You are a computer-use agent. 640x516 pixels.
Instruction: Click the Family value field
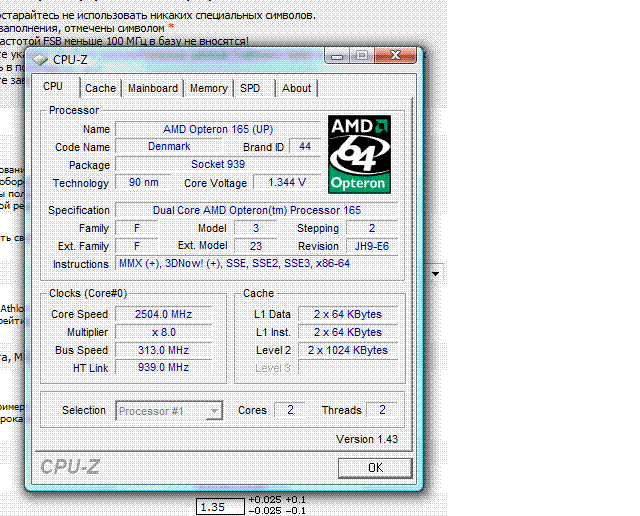137,228
